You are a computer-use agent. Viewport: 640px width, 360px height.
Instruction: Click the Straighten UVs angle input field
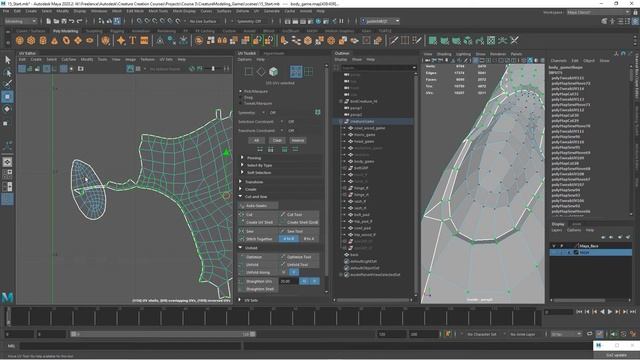click(x=289, y=281)
